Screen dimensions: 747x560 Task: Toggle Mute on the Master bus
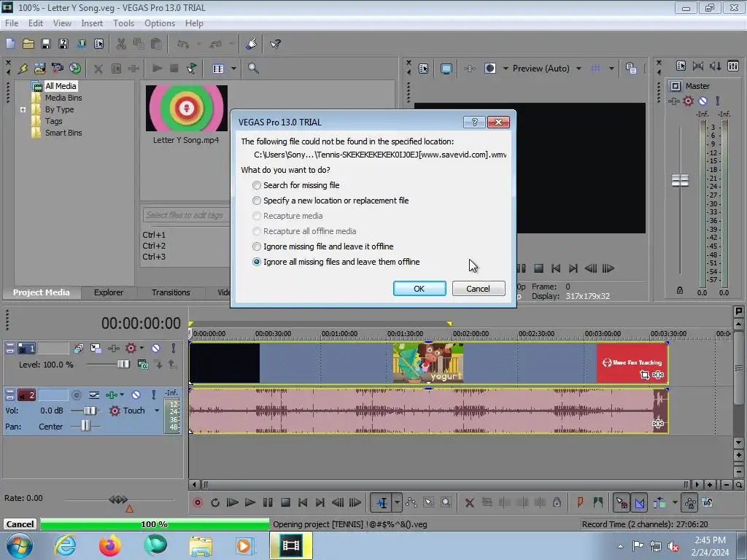coord(703,101)
